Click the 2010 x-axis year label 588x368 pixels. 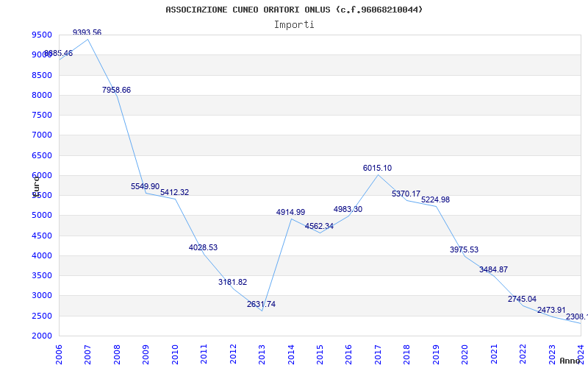click(175, 354)
